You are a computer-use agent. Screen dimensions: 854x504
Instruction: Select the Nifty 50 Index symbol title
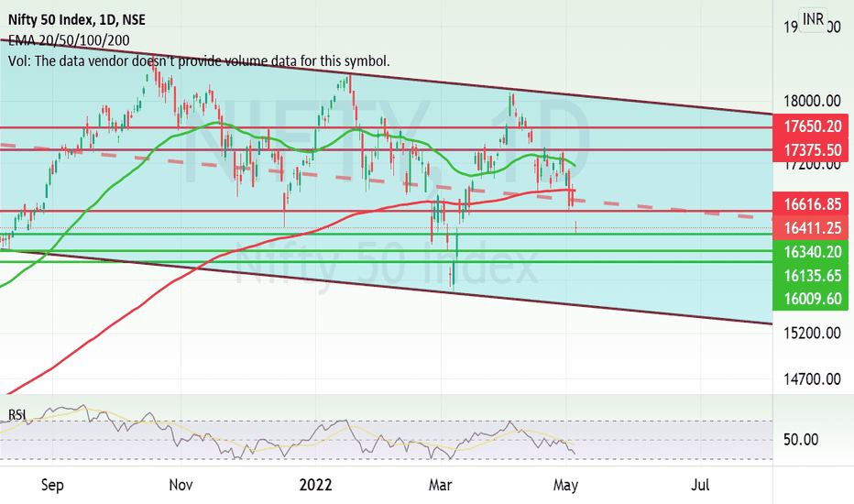point(76,19)
